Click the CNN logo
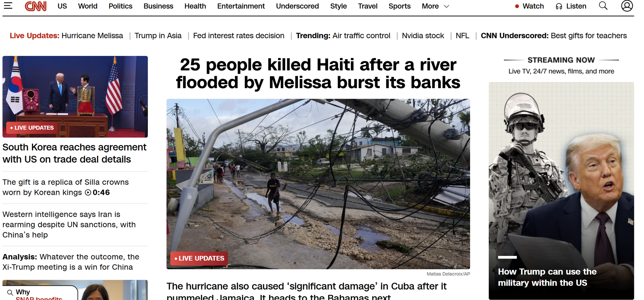 coord(36,6)
